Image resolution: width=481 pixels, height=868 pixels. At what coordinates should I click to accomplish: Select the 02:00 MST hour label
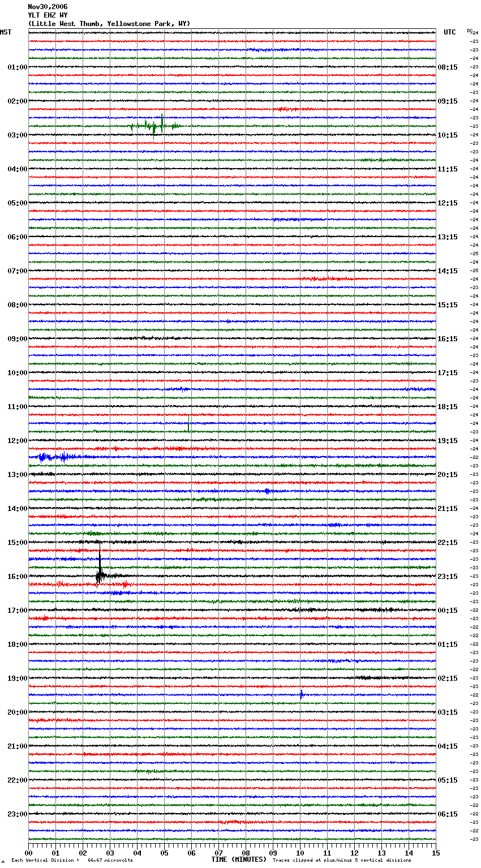[x=17, y=101]
